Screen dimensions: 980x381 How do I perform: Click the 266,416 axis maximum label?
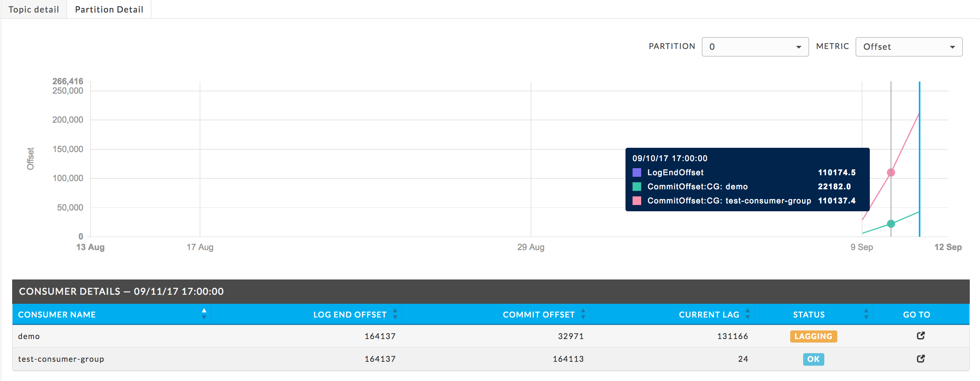68,81
